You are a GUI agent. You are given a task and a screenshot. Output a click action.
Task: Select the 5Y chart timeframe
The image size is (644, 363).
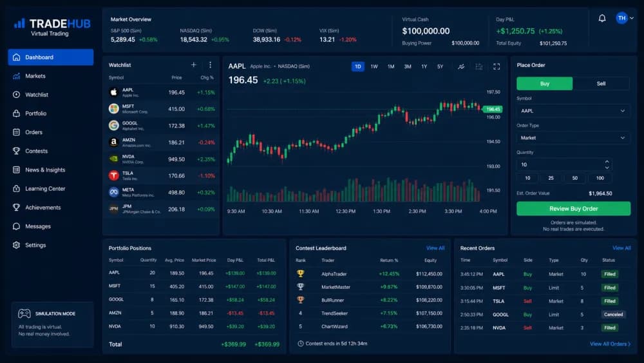pos(440,66)
